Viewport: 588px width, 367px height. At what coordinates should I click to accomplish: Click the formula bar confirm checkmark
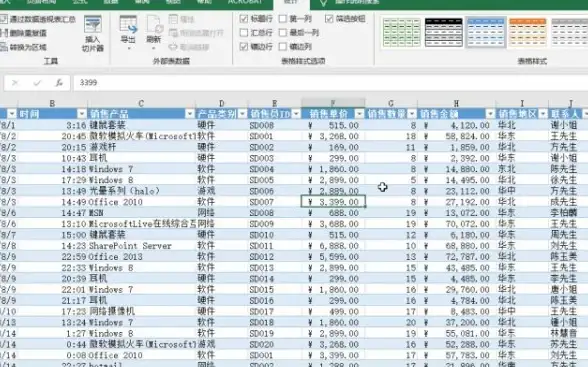[37, 82]
